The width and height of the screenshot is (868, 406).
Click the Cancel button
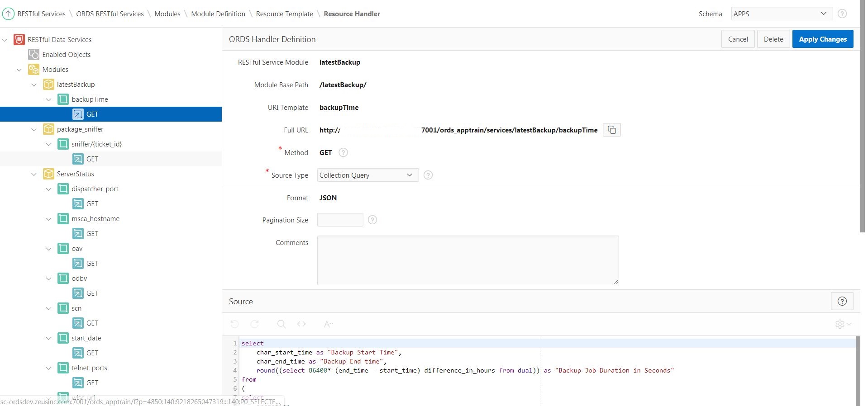(738, 39)
